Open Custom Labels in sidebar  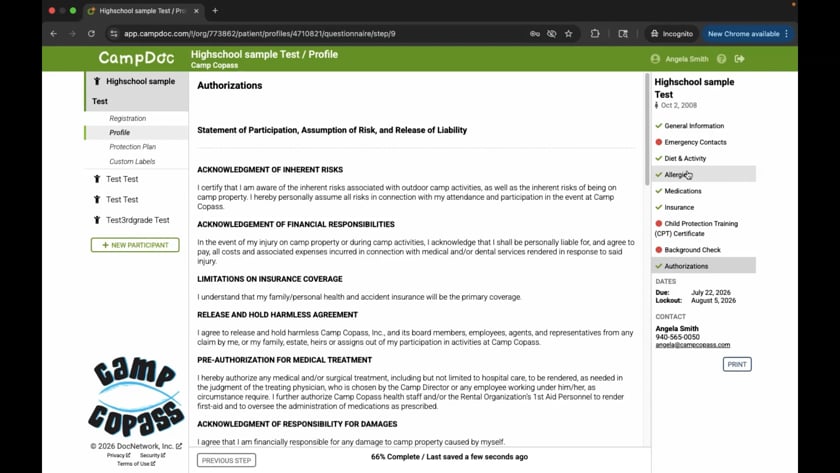pos(132,161)
